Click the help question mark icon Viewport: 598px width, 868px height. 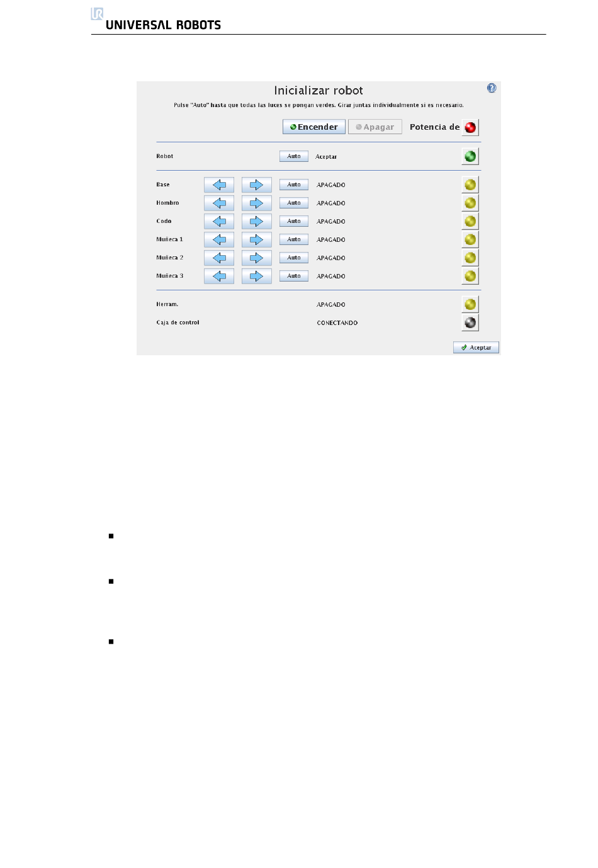point(492,88)
